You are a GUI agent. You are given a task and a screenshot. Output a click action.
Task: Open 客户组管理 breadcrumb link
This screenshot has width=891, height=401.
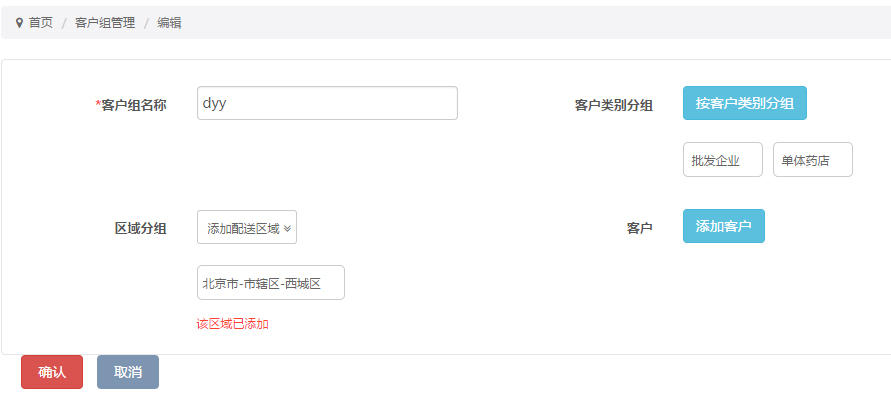click(105, 22)
